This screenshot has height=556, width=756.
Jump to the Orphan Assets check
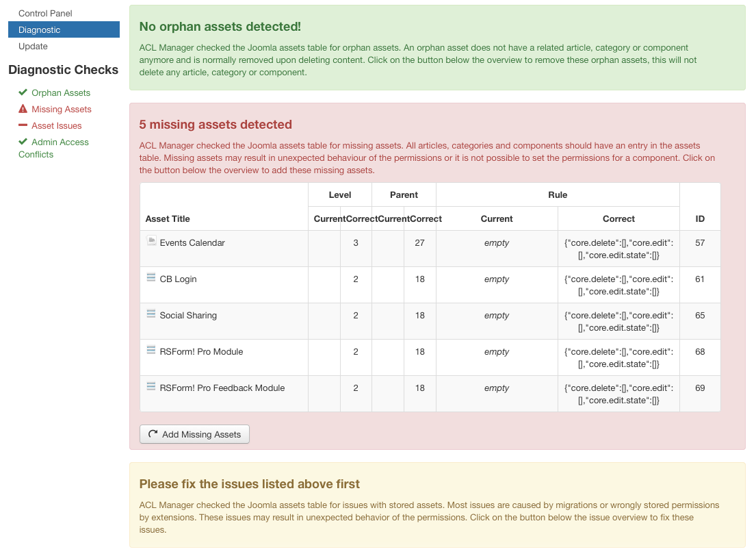[61, 92]
